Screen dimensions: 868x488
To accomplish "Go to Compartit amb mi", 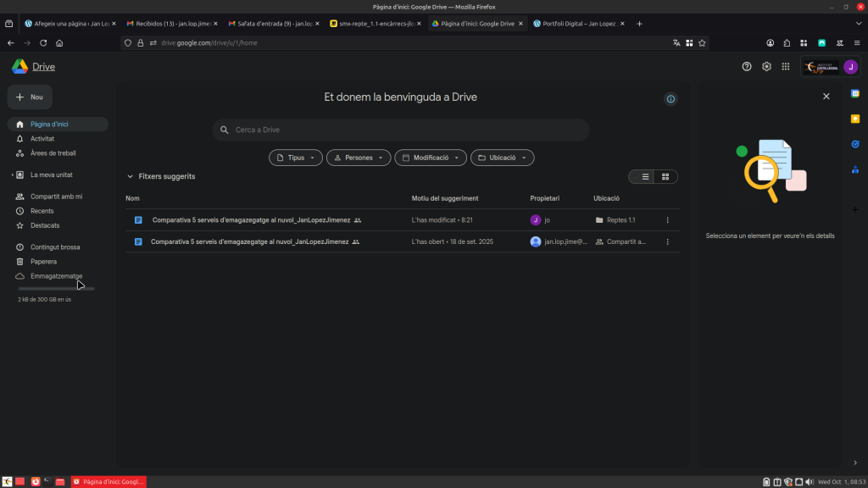I will coord(56,197).
